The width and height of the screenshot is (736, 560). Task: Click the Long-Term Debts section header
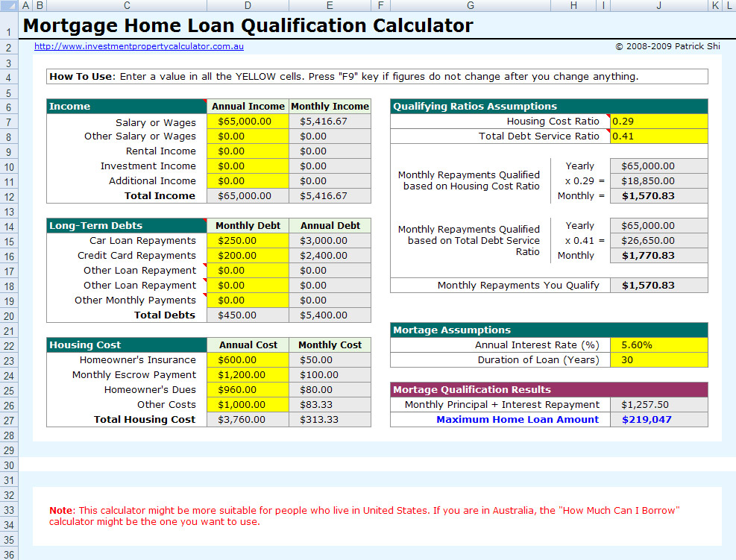(127, 225)
